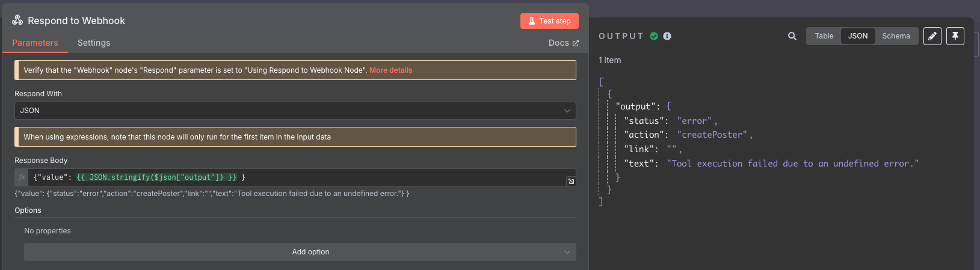Expand the Add option dropdown
980x270 pixels.
tap(300, 252)
